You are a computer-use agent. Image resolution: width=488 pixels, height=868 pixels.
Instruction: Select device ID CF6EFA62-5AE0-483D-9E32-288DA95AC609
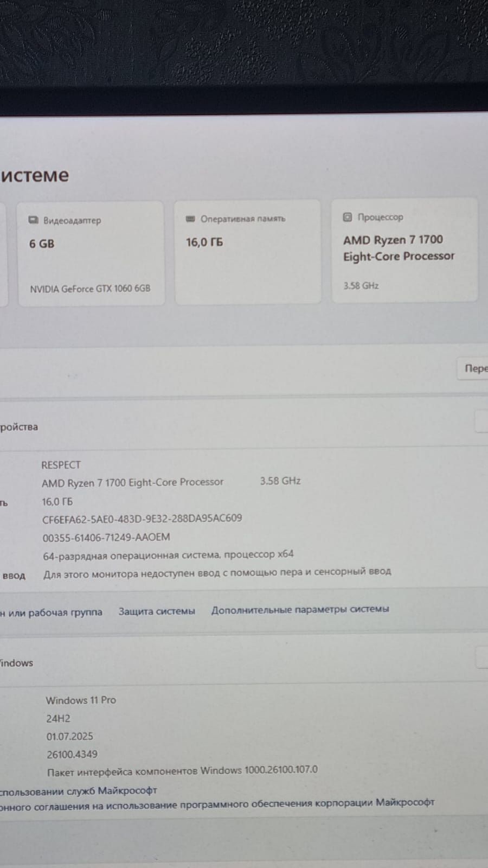pos(142,519)
